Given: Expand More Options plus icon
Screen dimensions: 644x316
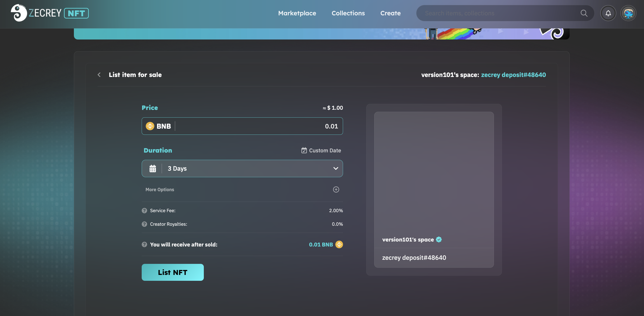Looking at the screenshot, I should coord(336,190).
